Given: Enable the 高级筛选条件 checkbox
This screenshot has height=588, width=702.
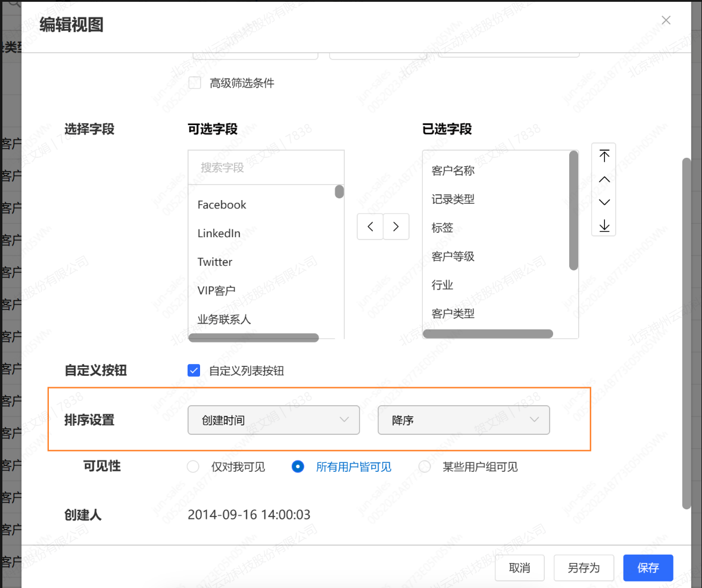Looking at the screenshot, I should pyautogui.click(x=195, y=83).
